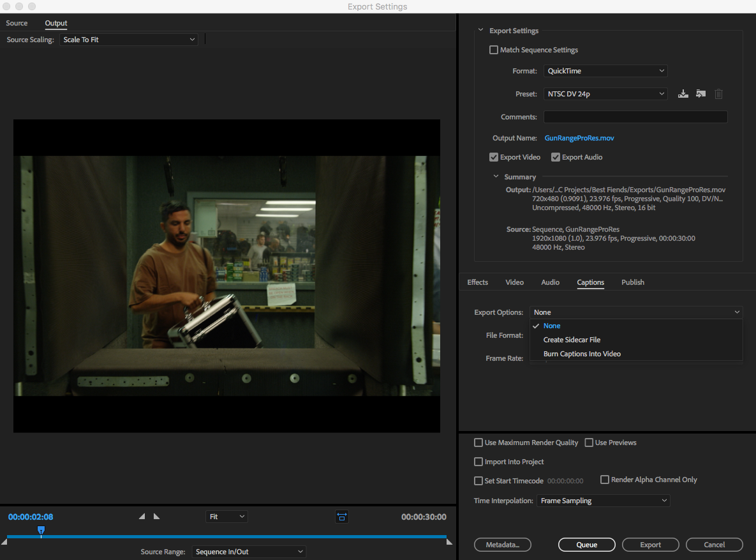Enable Set Start Timecode checkbox
The height and width of the screenshot is (560, 756).
(x=478, y=481)
